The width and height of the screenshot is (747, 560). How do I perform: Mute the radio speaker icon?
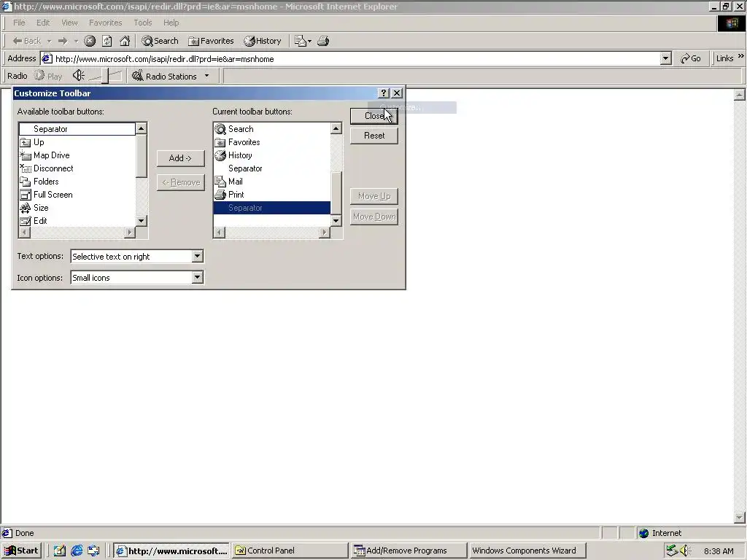[79, 76]
